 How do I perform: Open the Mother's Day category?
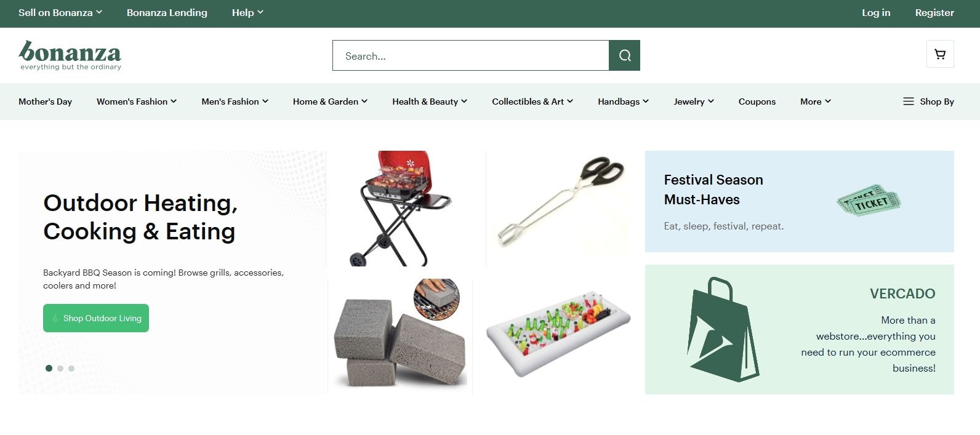pyautogui.click(x=45, y=102)
